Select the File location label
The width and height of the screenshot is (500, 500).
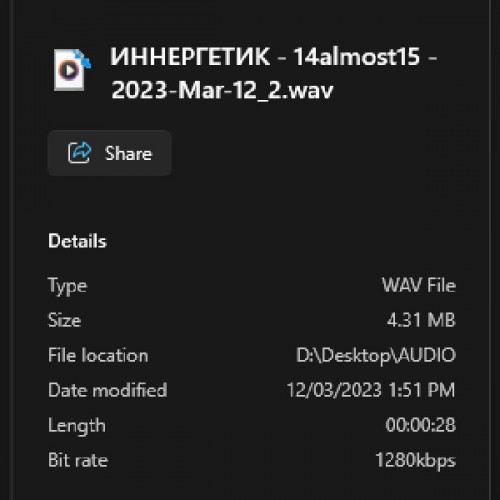click(x=98, y=355)
